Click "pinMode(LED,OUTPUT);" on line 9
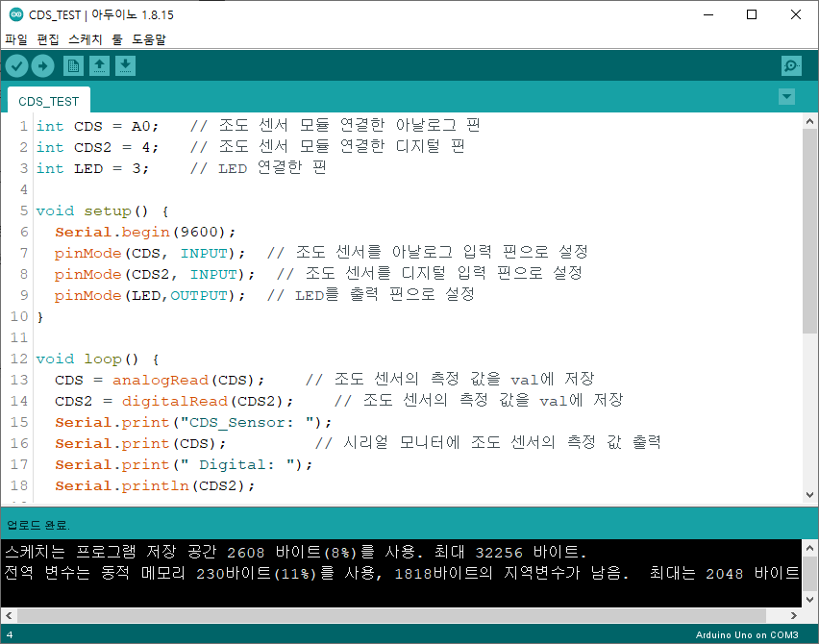The image size is (819, 644). point(150,296)
